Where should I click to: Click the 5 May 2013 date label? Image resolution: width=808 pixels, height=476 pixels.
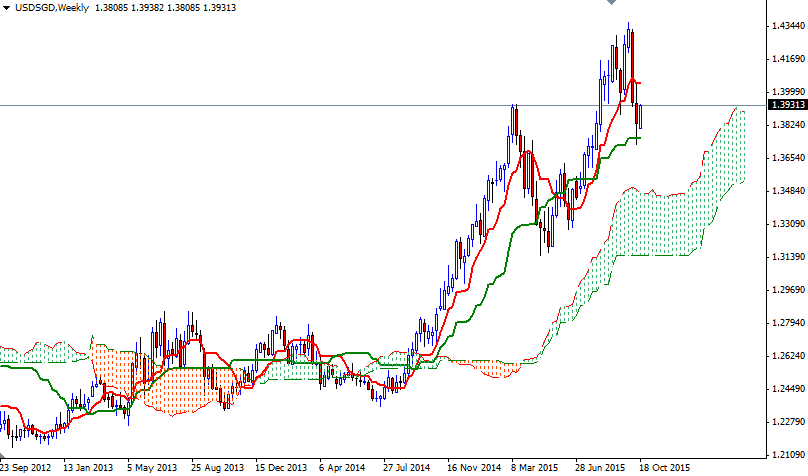(x=153, y=467)
